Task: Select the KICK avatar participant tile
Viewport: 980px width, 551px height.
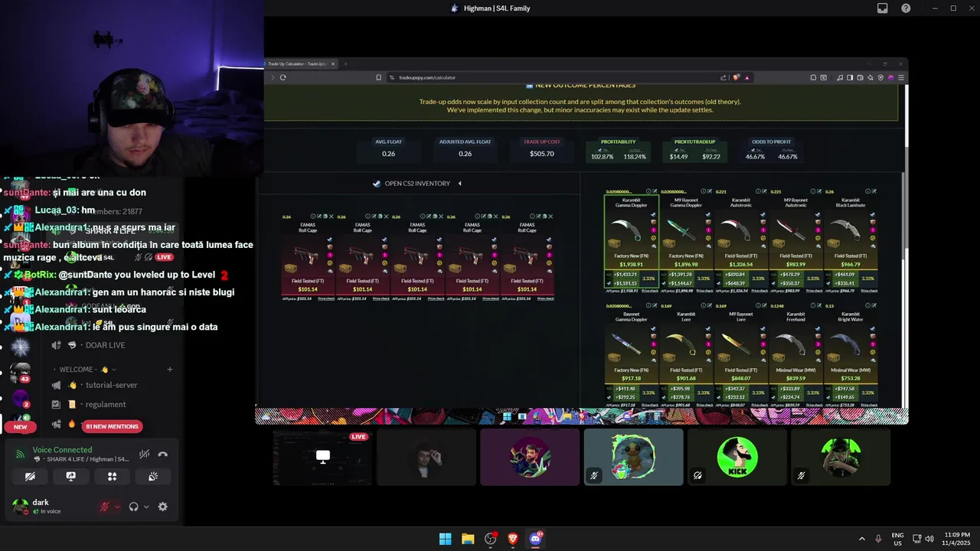Action: tap(737, 457)
